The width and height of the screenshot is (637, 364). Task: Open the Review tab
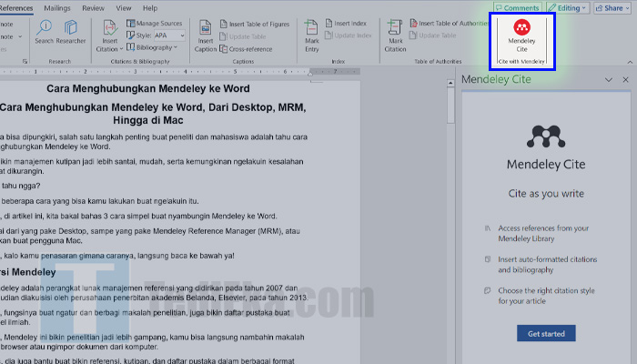93,8
